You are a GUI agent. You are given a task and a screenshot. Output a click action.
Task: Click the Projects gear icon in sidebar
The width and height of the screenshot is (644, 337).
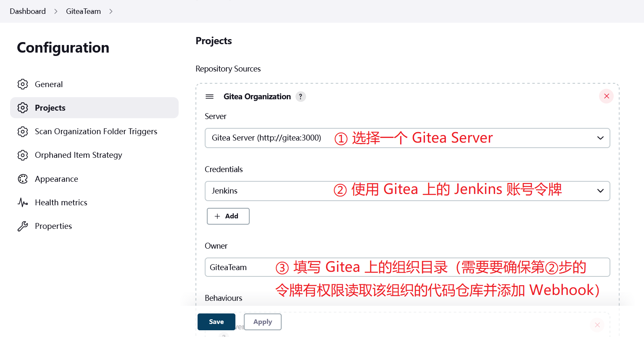click(23, 108)
